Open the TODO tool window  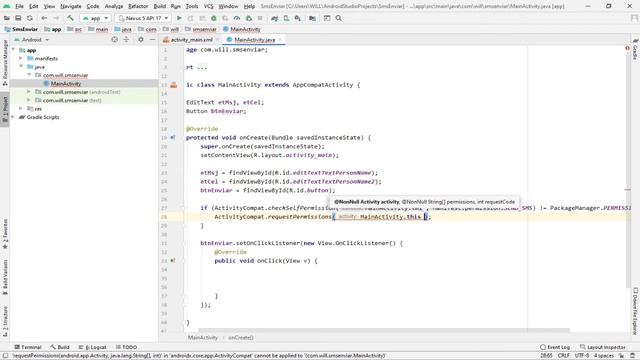tap(127, 347)
